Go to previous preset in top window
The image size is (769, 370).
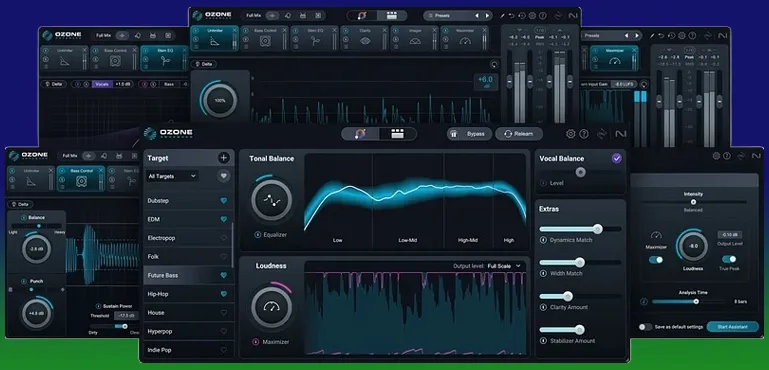(477, 16)
